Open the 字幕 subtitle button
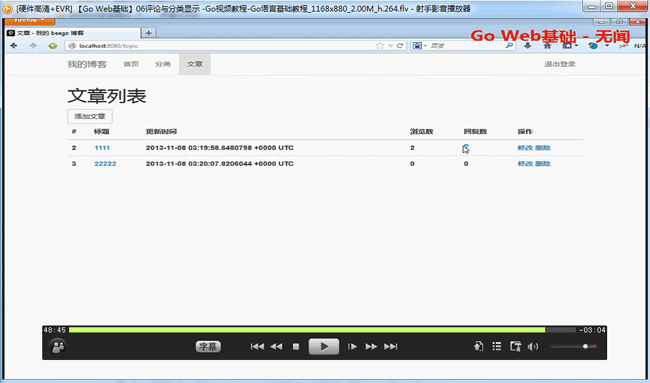Viewport: 650px width, 383px height. pyautogui.click(x=208, y=347)
